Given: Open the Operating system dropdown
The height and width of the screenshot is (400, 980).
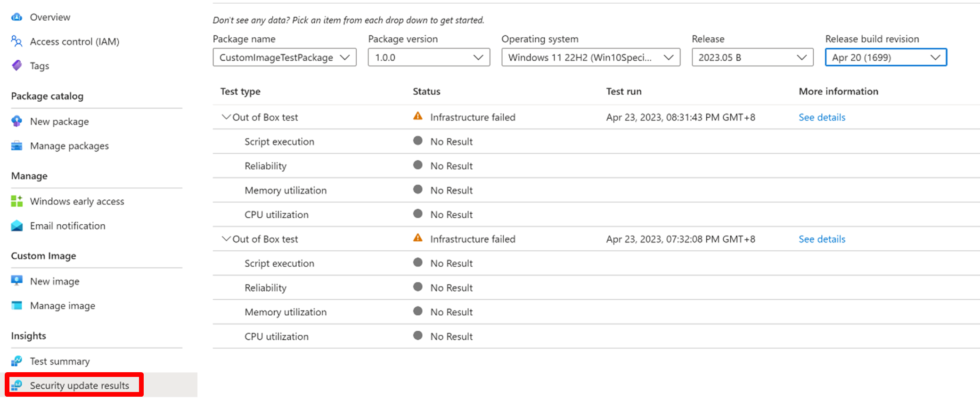Looking at the screenshot, I should [590, 57].
